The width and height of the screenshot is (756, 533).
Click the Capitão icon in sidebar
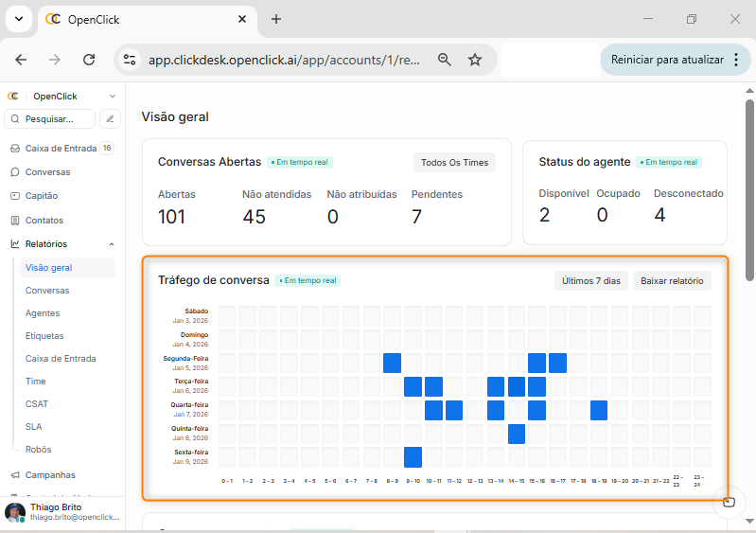pyautogui.click(x=15, y=196)
